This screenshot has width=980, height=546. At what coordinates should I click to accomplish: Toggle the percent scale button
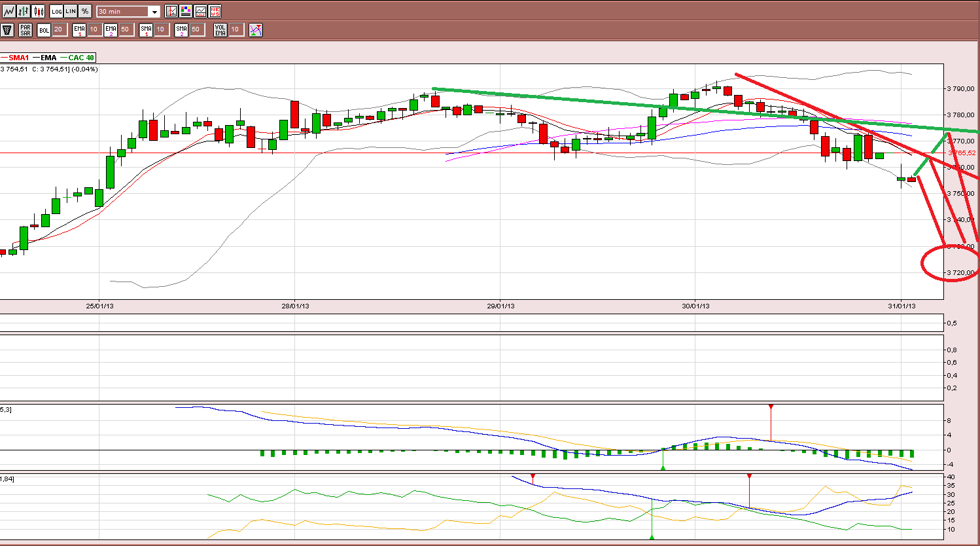tap(85, 11)
